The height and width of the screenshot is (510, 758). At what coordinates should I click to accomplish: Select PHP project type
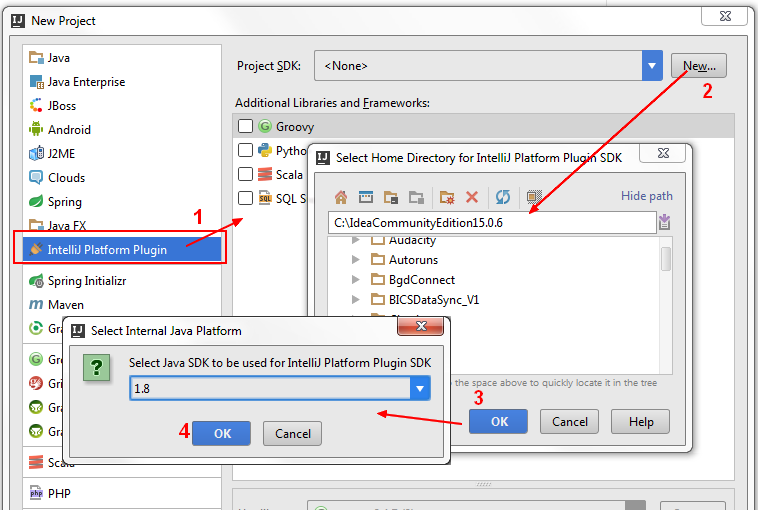(x=122, y=494)
